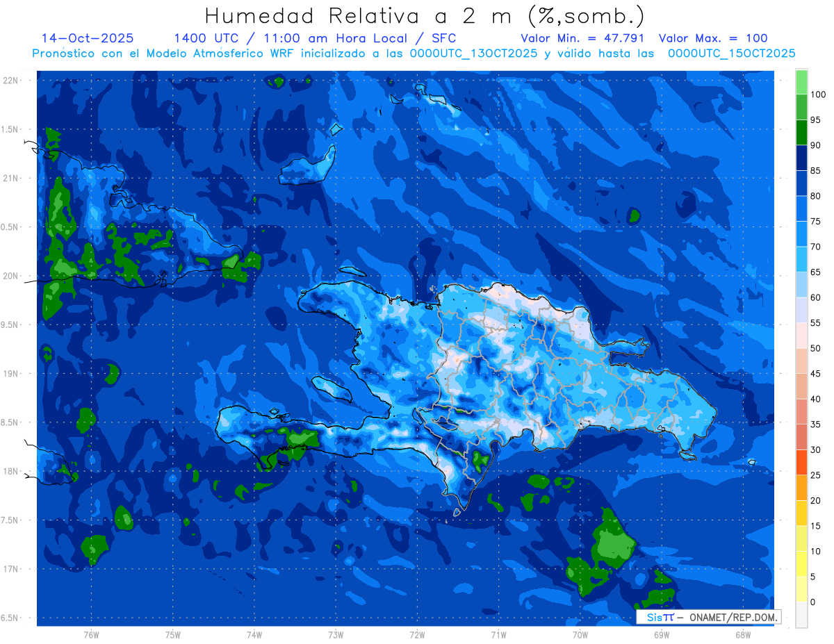
Task: Click the legend value '60'
Action: coord(816,297)
